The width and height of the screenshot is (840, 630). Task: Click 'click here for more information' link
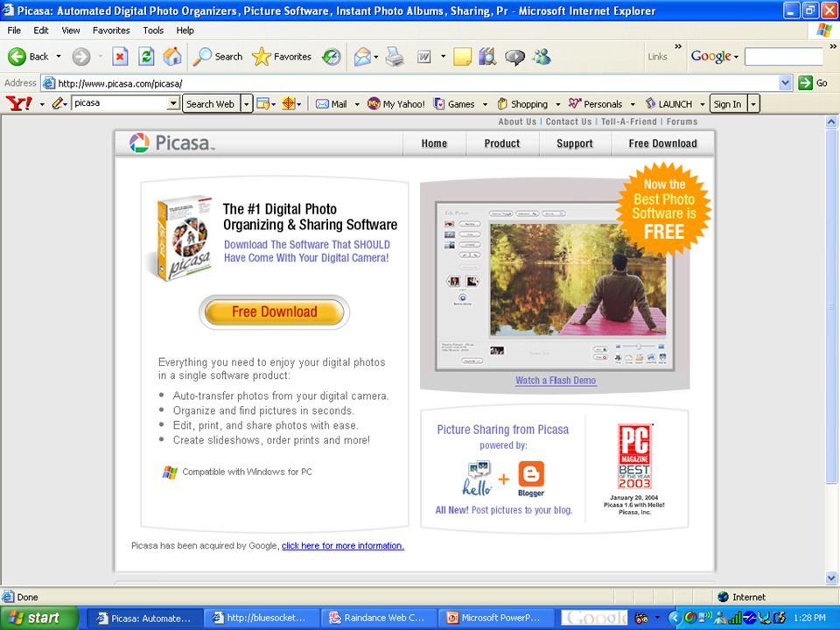pyautogui.click(x=343, y=545)
